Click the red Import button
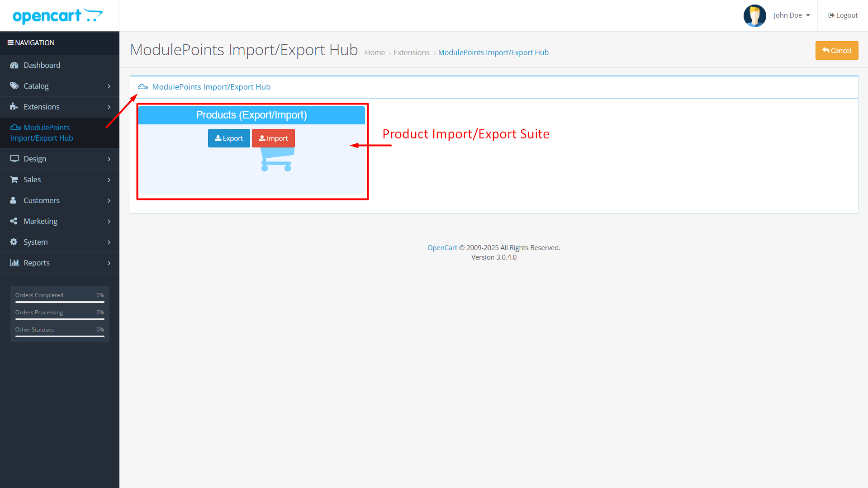The width and height of the screenshot is (868, 488). (x=273, y=138)
